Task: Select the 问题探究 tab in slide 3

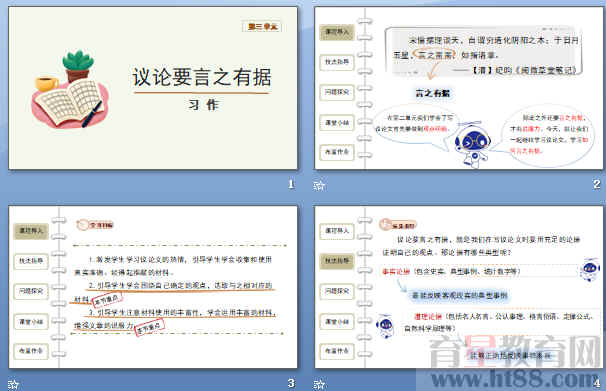Action: 31,291
